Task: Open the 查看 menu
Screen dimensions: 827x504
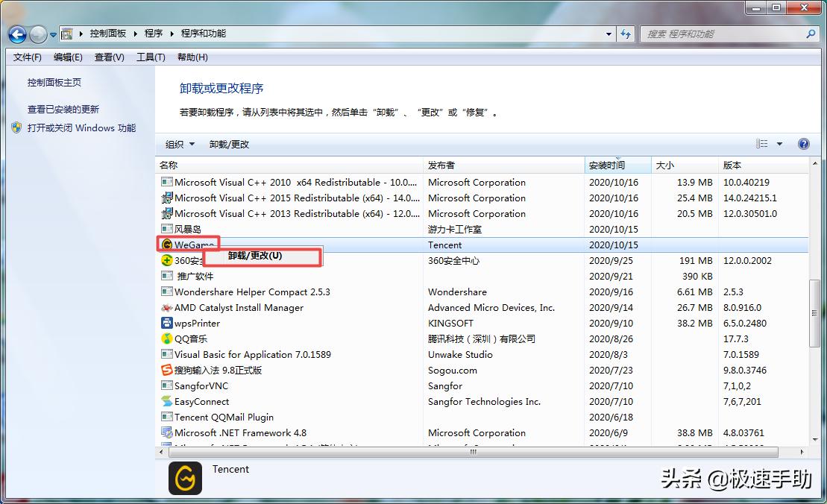Action: (x=109, y=57)
